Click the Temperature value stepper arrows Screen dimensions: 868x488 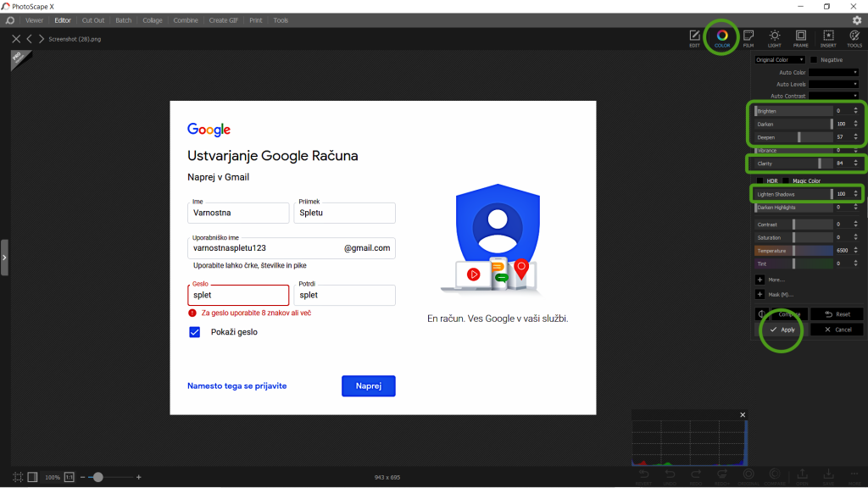tap(856, 251)
